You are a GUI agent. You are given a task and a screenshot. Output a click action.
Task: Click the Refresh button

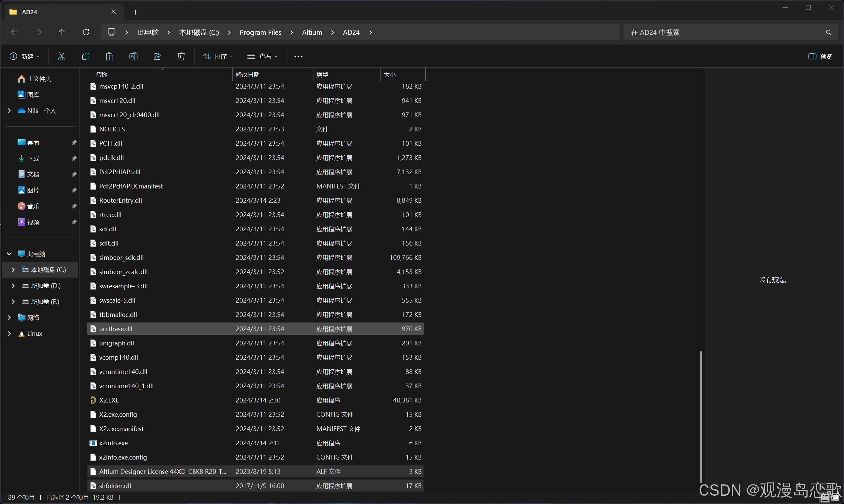tap(86, 32)
